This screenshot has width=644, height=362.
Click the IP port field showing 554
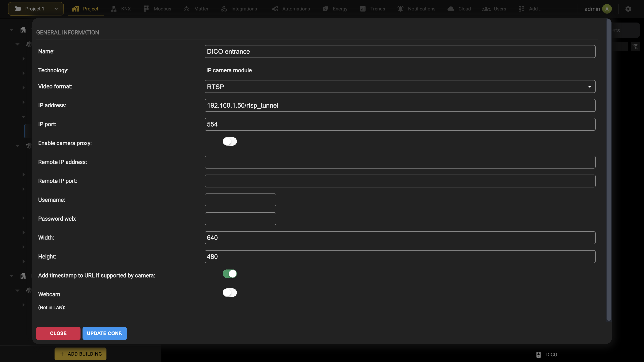(x=400, y=124)
